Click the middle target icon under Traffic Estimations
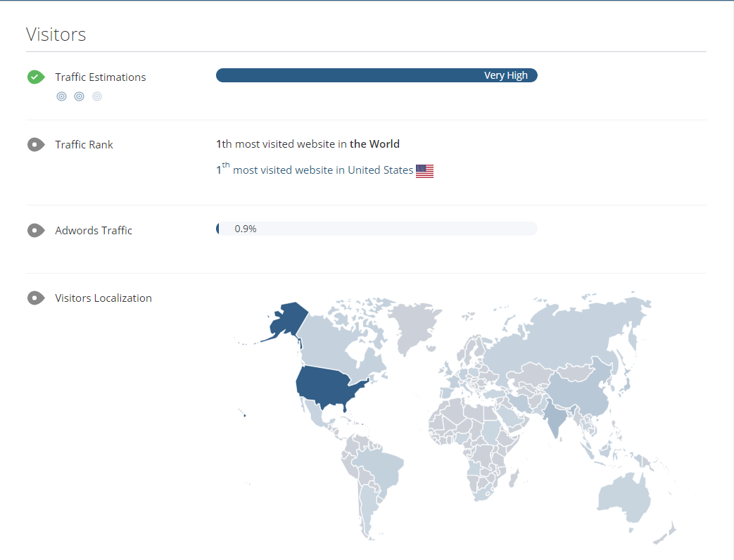The image size is (734, 560). (80, 96)
